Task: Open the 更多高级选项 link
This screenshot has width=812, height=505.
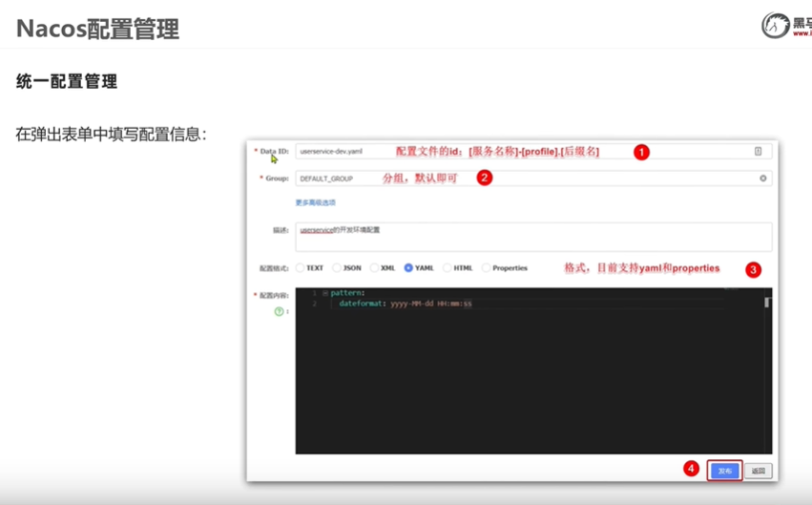Action: point(316,202)
